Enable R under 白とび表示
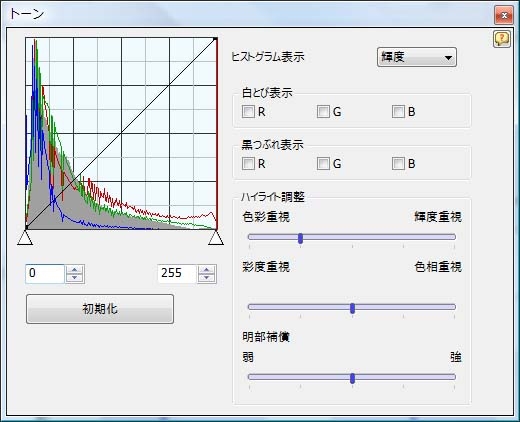 pyautogui.click(x=248, y=112)
